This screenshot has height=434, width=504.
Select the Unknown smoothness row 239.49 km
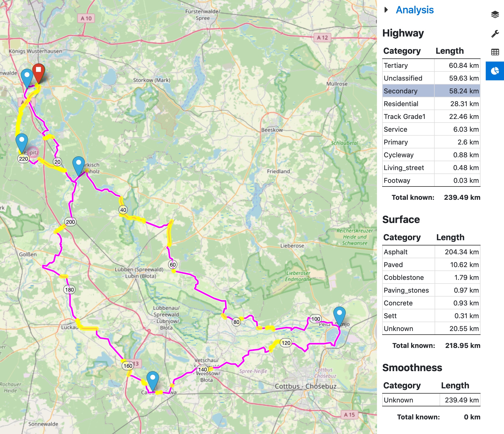(x=431, y=400)
